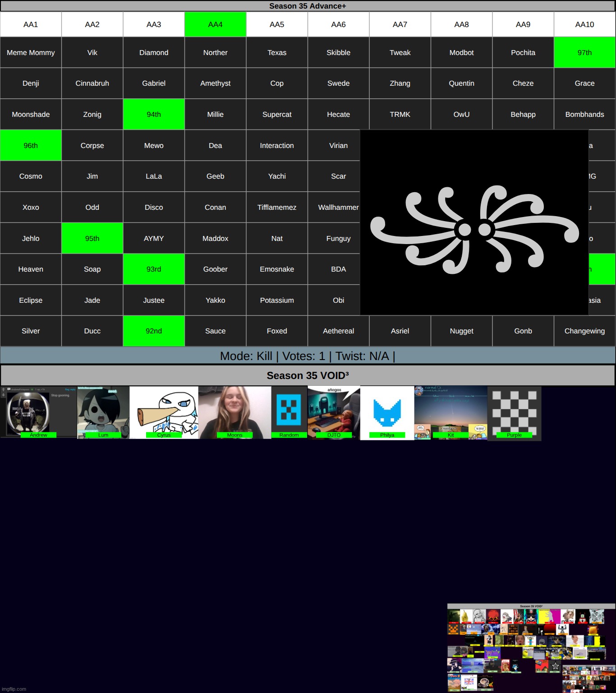Select the Changewing cell
The image size is (616, 693).
pyautogui.click(x=584, y=331)
